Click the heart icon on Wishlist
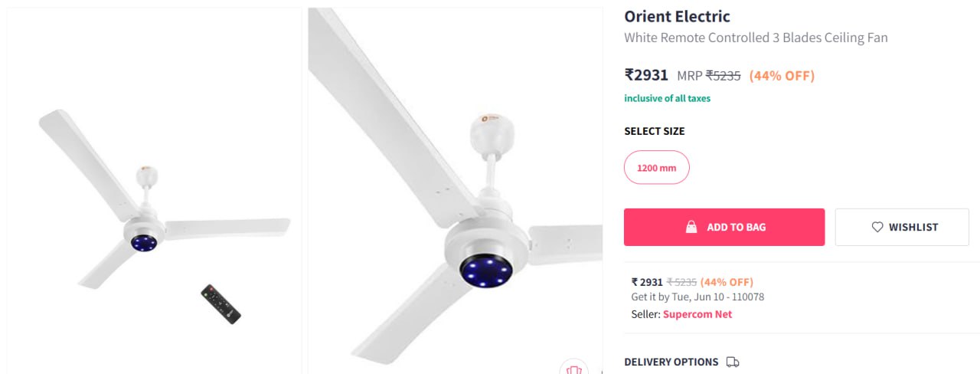 coord(877,227)
